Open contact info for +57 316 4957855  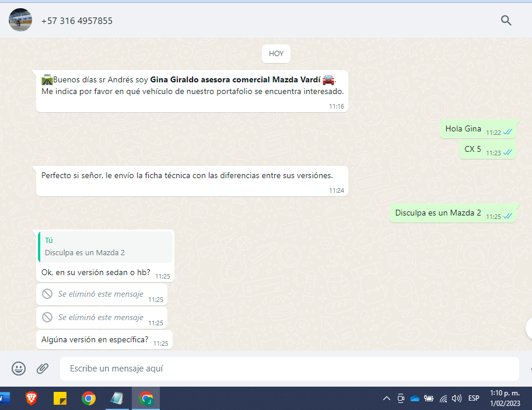point(76,21)
